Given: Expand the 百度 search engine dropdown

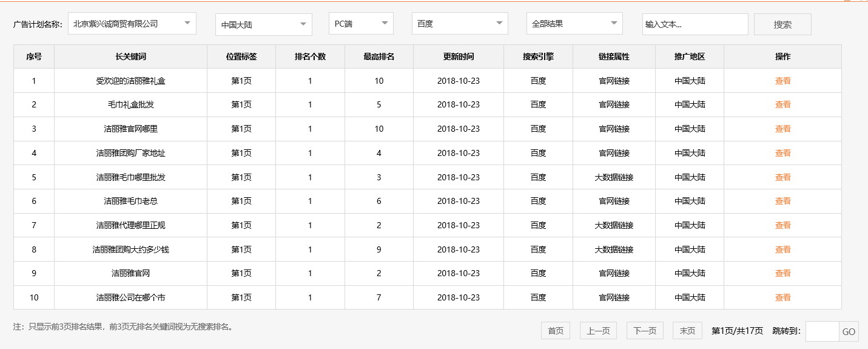Looking at the screenshot, I should 460,24.
